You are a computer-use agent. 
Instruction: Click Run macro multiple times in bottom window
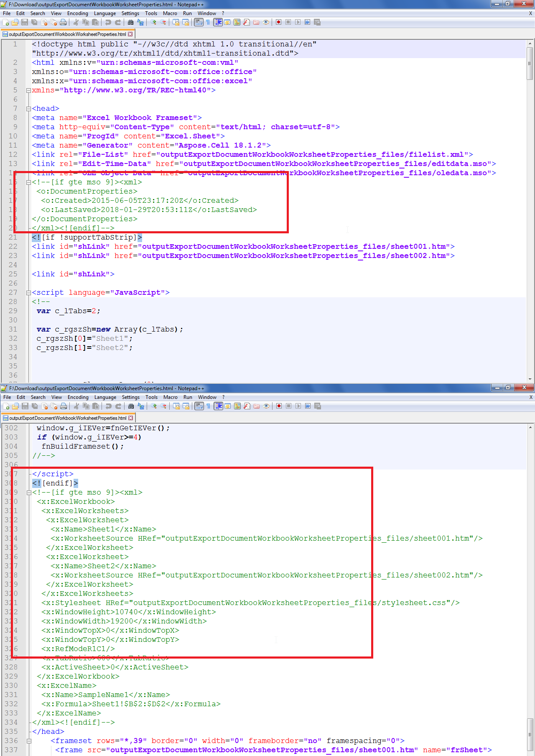pyautogui.click(x=308, y=406)
